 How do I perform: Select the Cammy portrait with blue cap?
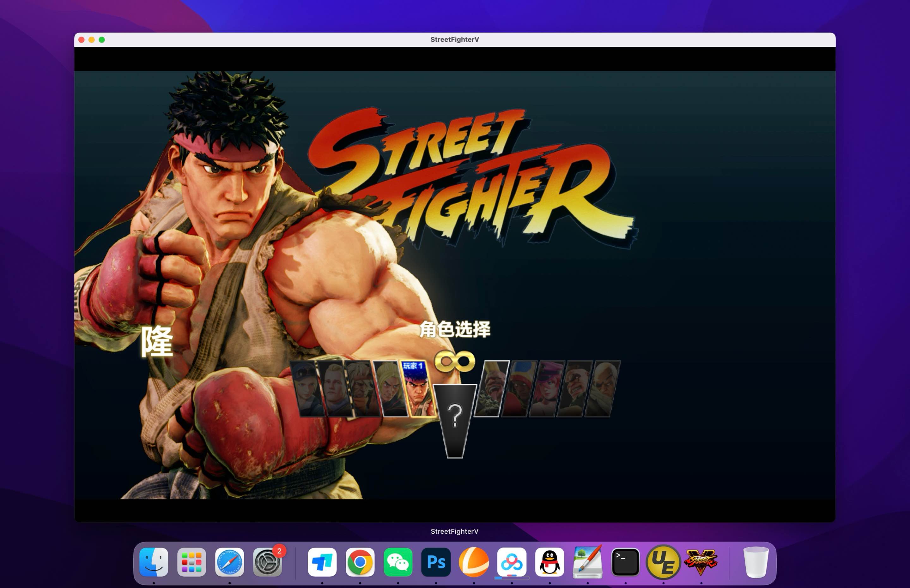tap(308, 389)
